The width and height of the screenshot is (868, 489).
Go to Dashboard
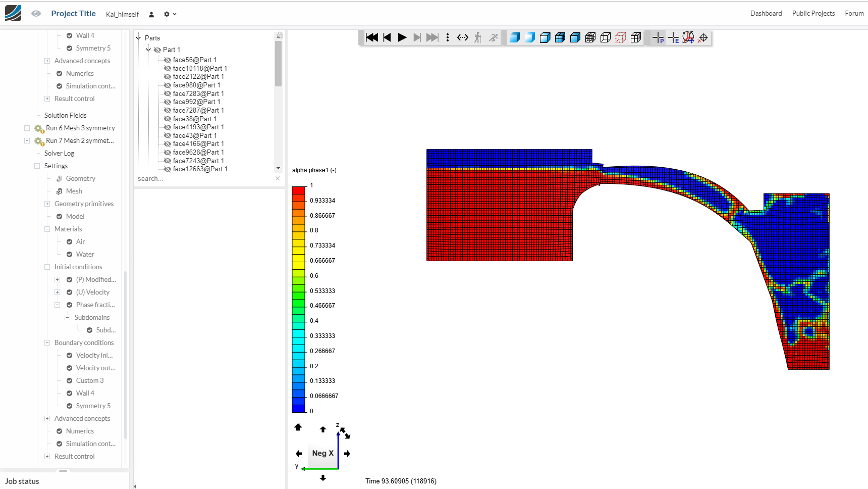766,14
